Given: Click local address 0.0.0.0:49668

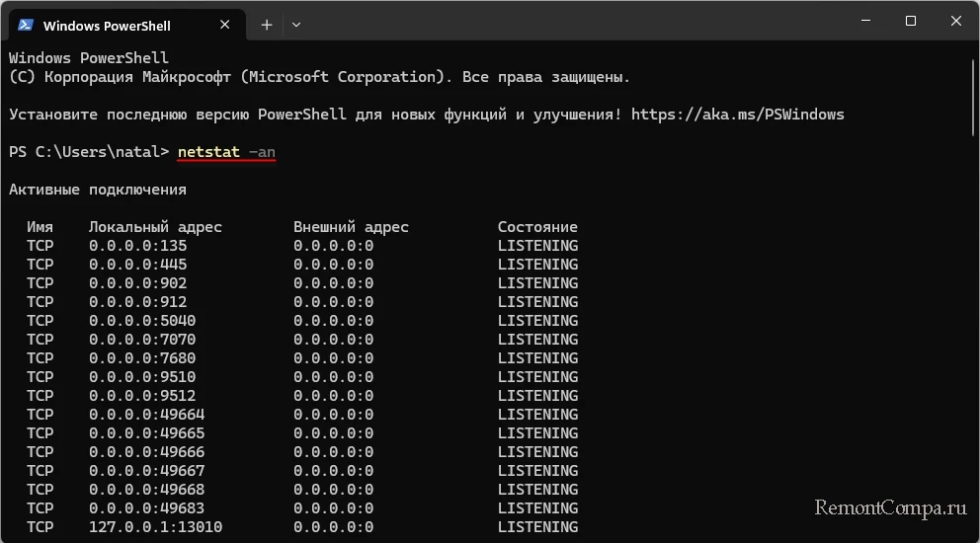Looking at the screenshot, I should point(146,490).
